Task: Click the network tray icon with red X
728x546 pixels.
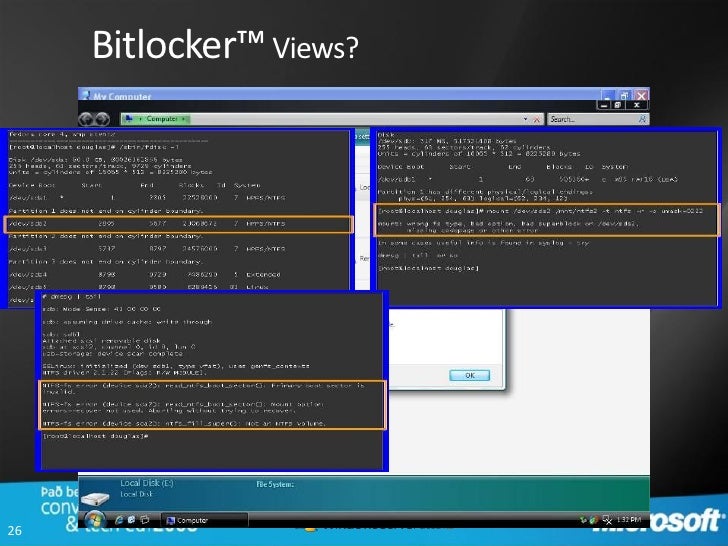Action: click(x=607, y=520)
